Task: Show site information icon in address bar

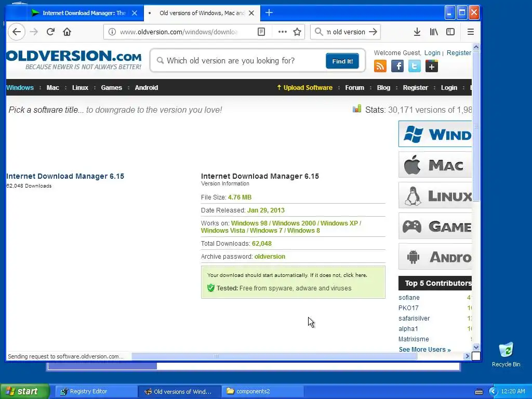Action: tap(112, 32)
